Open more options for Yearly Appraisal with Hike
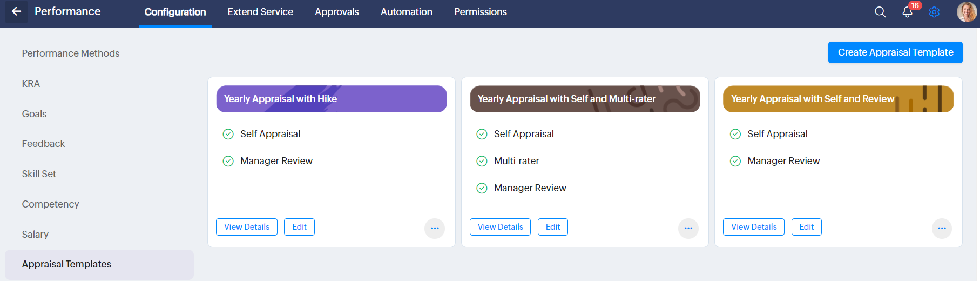 click(x=435, y=228)
